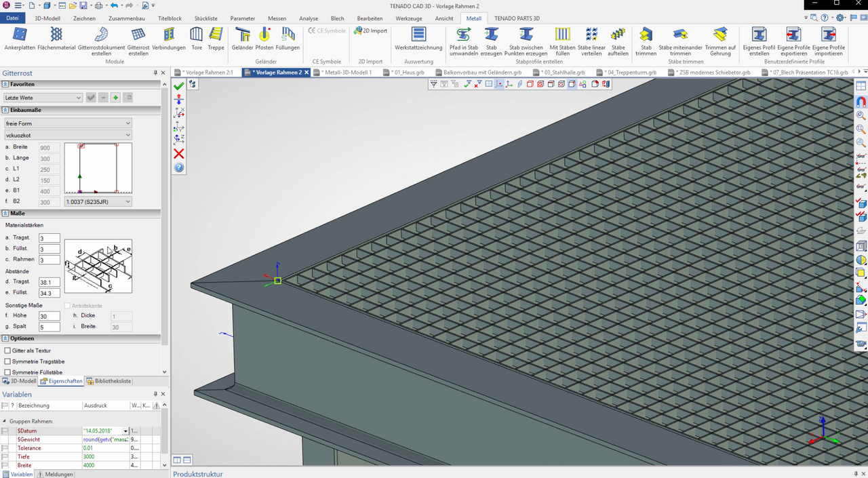Open the 01_Haus.grb document tab
The width and height of the screenshot is (868, 478).
click(407, 72)
